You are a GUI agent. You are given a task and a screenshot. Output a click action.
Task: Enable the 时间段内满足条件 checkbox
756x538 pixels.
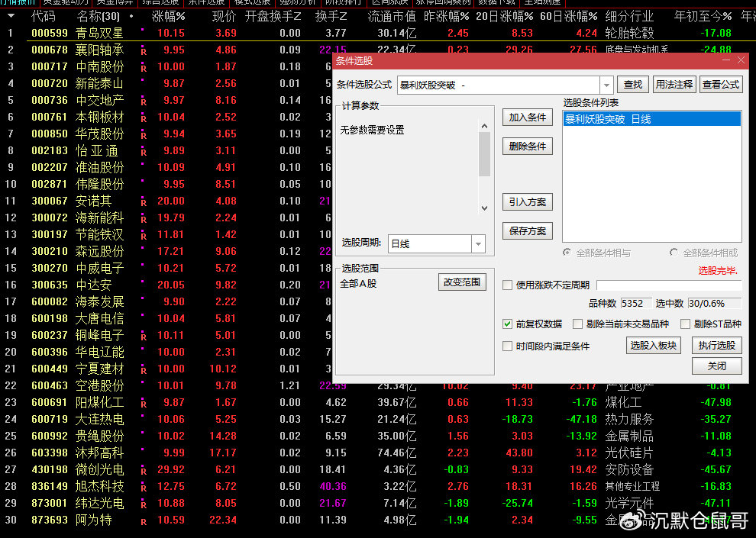click(x=507, y=346)
